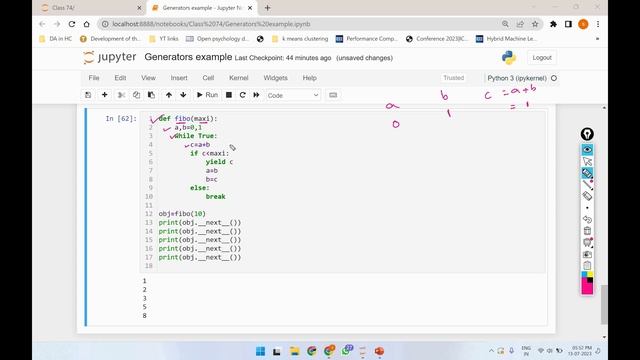The width and height of the screenshot is (640, 360).
Task: Rename notebook title Generators example
Action: tap(188, 57)
